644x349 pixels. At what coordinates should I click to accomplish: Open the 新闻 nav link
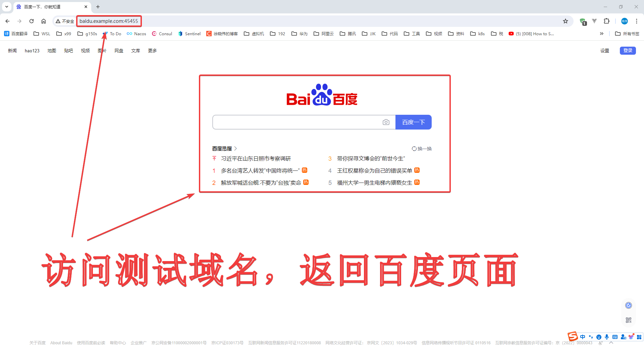click(x=12, y=51)
